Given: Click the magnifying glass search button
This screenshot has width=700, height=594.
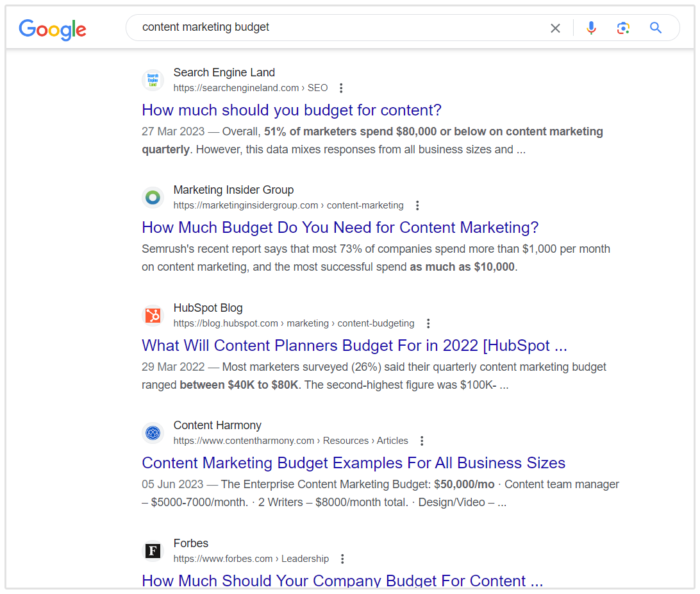Looking at the screenshot, I should coord(655,28).
